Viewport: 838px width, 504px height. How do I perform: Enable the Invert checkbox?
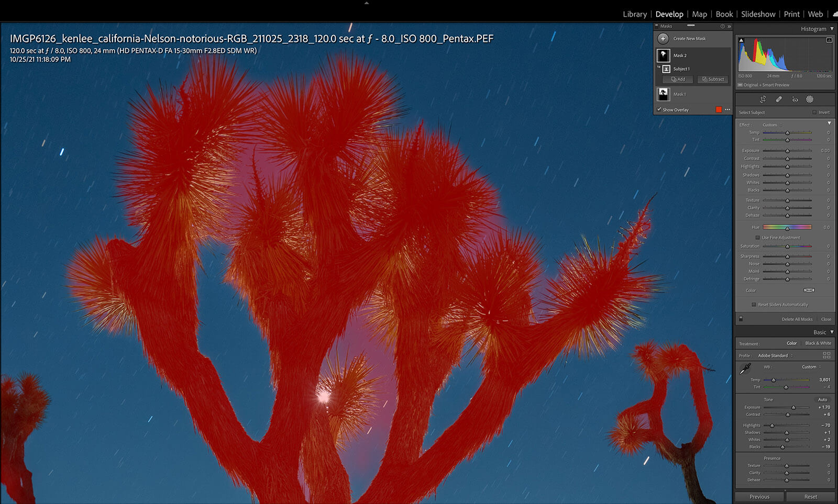coord(814,113)
